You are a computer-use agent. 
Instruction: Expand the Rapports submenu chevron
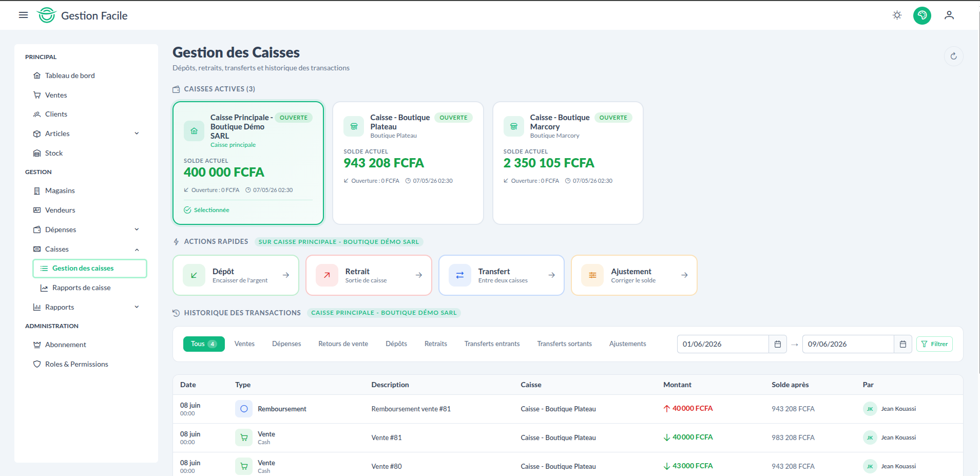[x=137, y=307]
